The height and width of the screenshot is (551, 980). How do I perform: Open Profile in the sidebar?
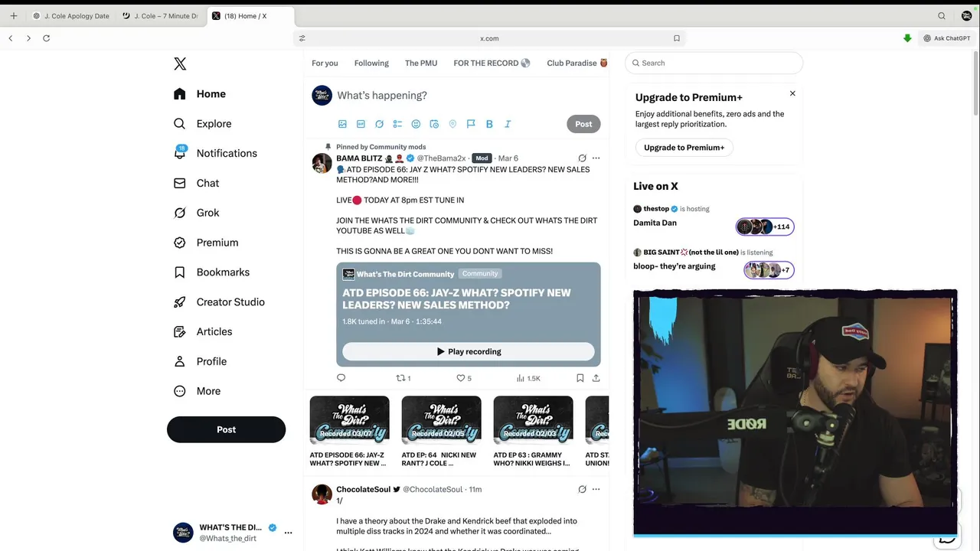pos(200,361)
